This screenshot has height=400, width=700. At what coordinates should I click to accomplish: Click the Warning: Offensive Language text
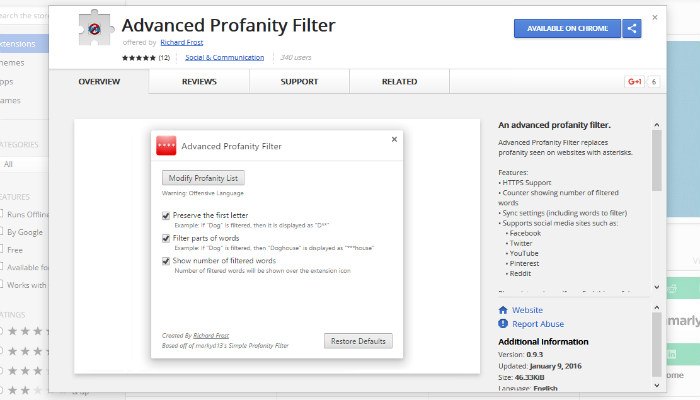click(x=203, y=193)
